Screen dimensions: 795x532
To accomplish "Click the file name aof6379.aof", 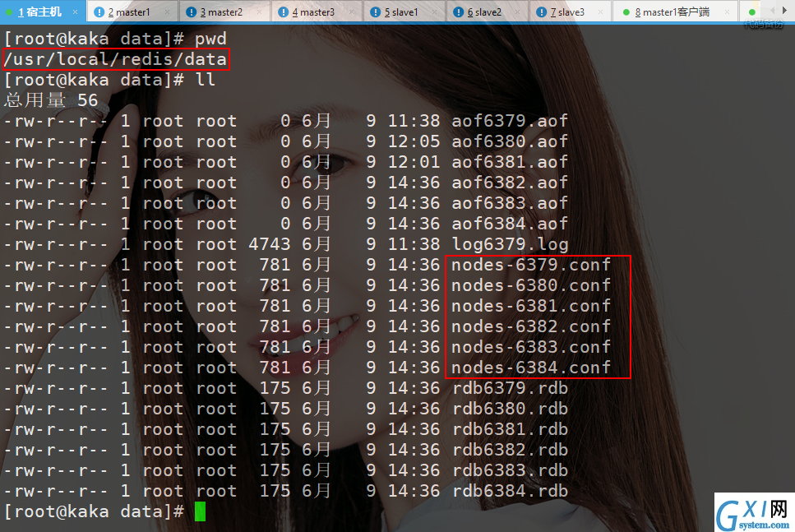I will (x=510, y=121).
